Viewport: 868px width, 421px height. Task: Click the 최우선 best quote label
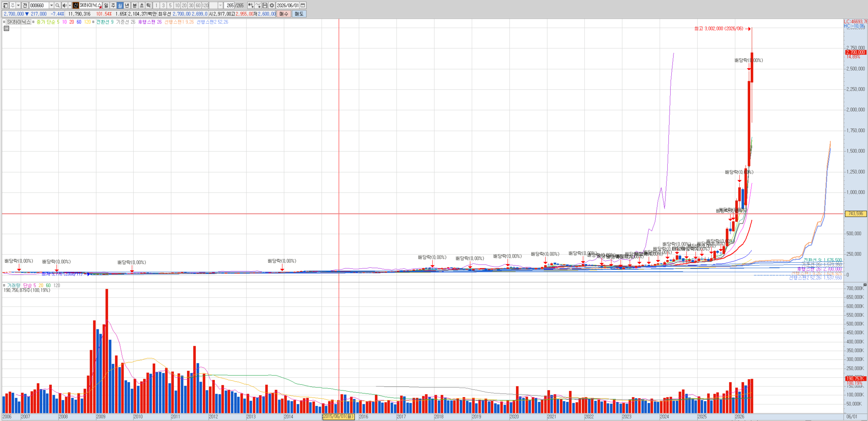164,14
